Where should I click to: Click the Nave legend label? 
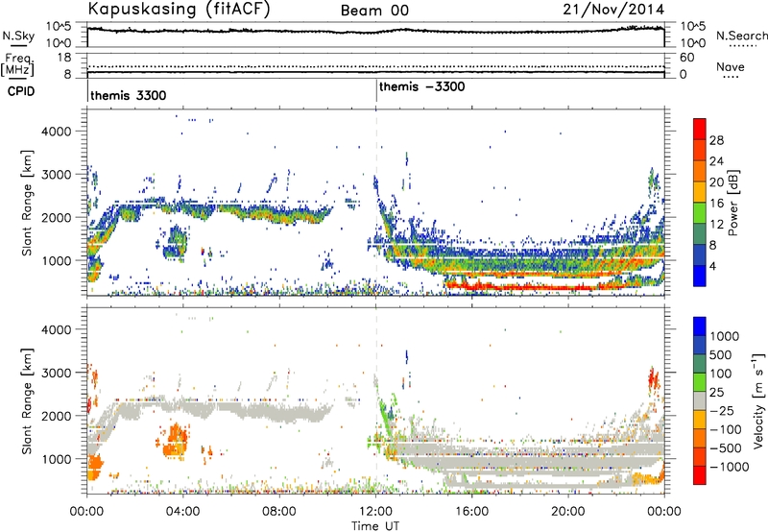click(731, 67)
